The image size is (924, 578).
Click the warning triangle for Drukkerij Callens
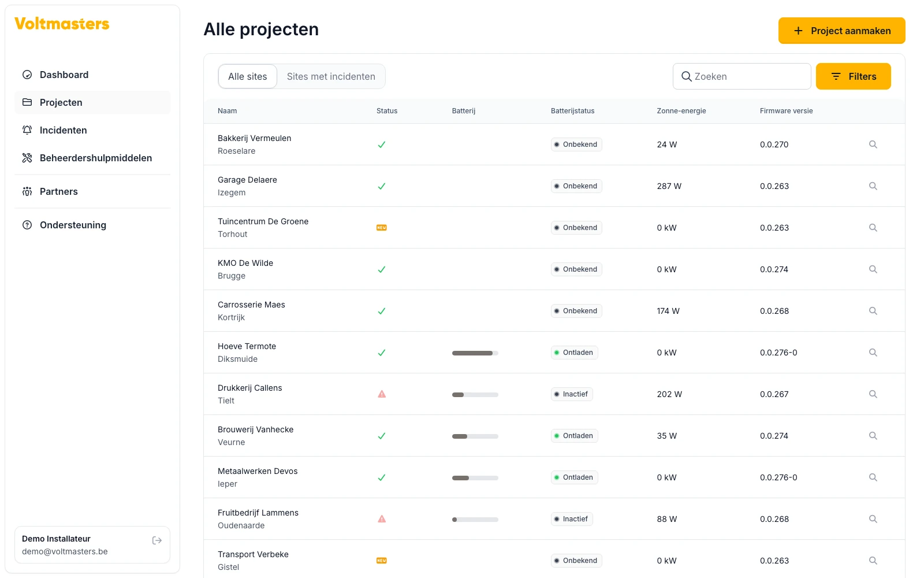[x=382, y=394]
